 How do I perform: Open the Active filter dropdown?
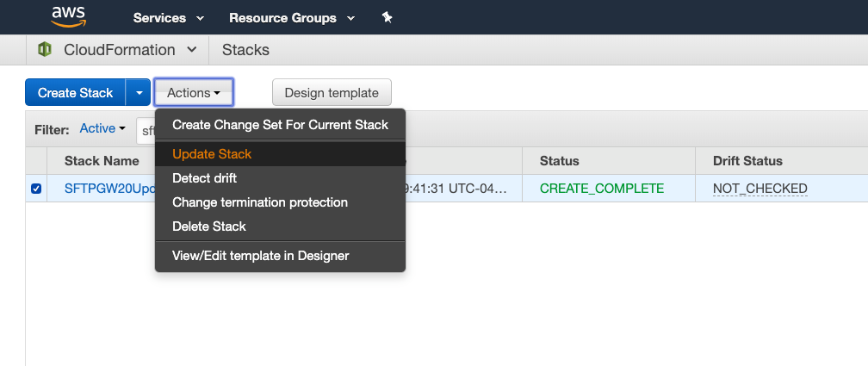pos(102,128)
